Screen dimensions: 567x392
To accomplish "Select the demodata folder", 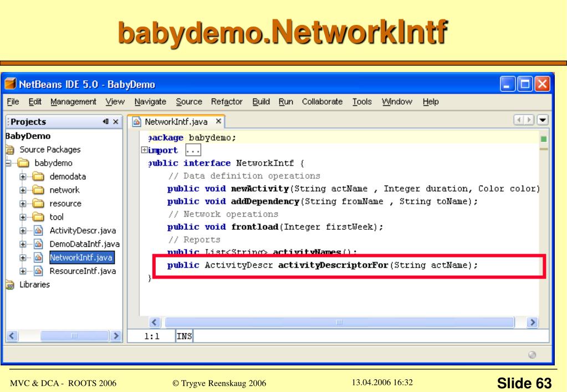I will point(68,177).
